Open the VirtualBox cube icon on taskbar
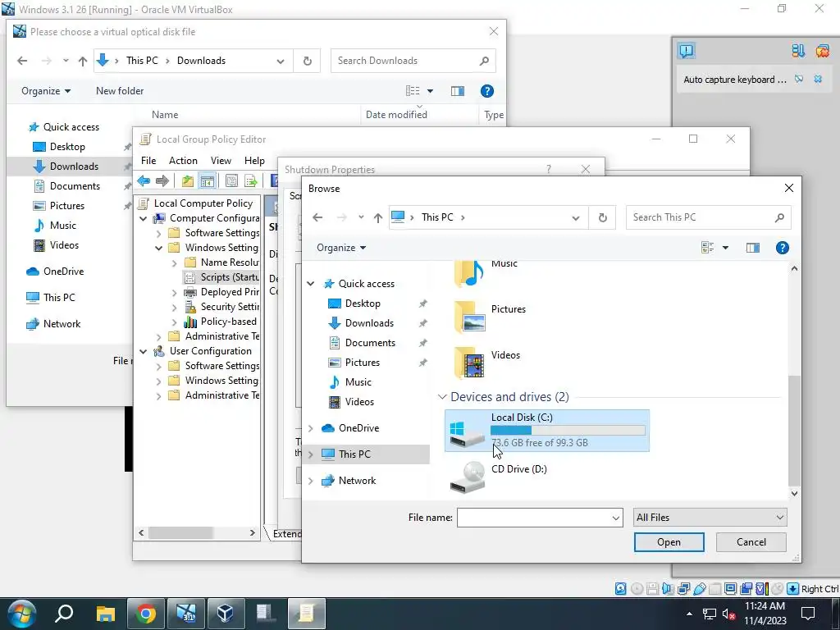 pyautogui.click(x=226, y=614)
